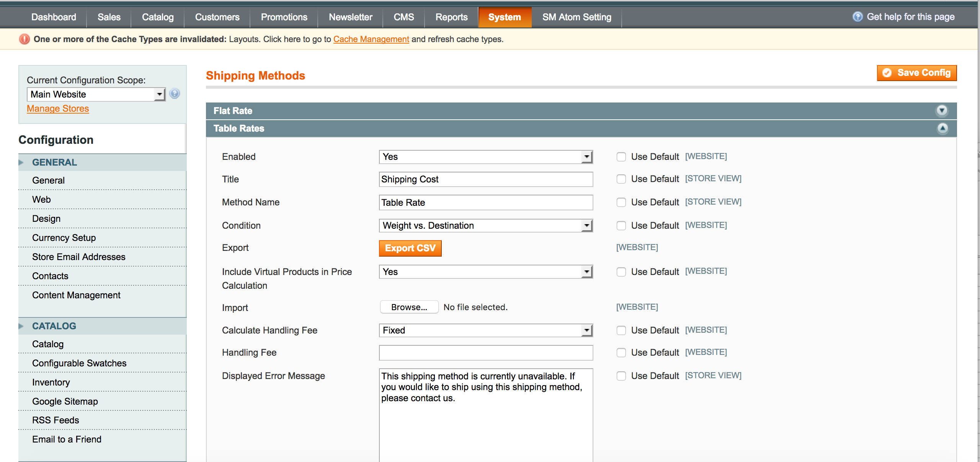This screenshot has width=980, height=462.
Task: Open the Newsletter menu
Action: coord(350,17)
